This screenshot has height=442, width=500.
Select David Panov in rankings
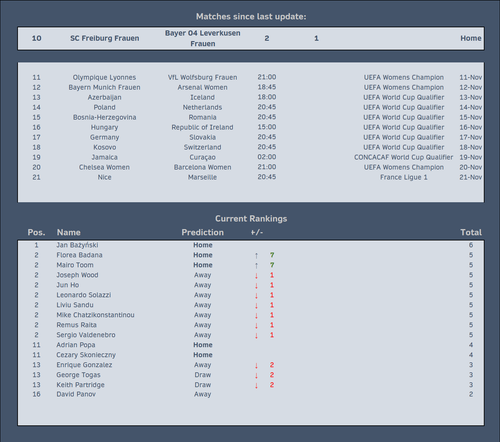point(76,394)
